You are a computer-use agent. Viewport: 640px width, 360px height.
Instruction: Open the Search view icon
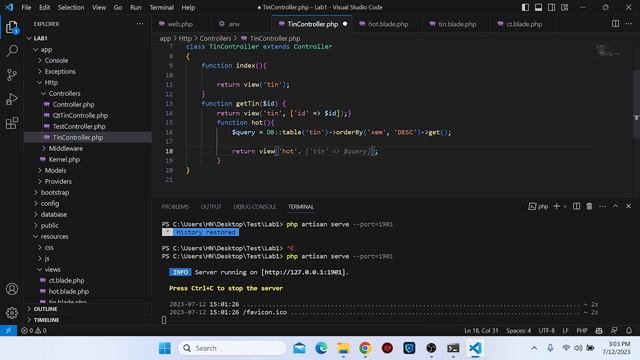[12, 51]
